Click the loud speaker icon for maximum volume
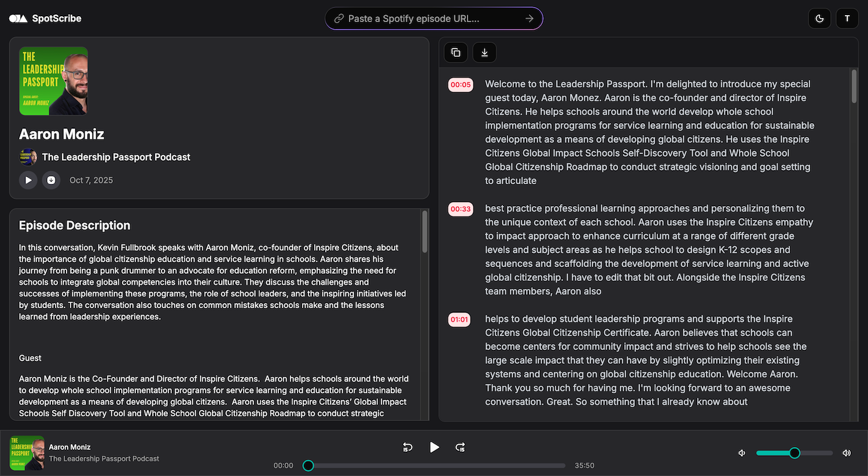This screenshot has height=476, width=868. pyautogui.click(x=847, y=453)
